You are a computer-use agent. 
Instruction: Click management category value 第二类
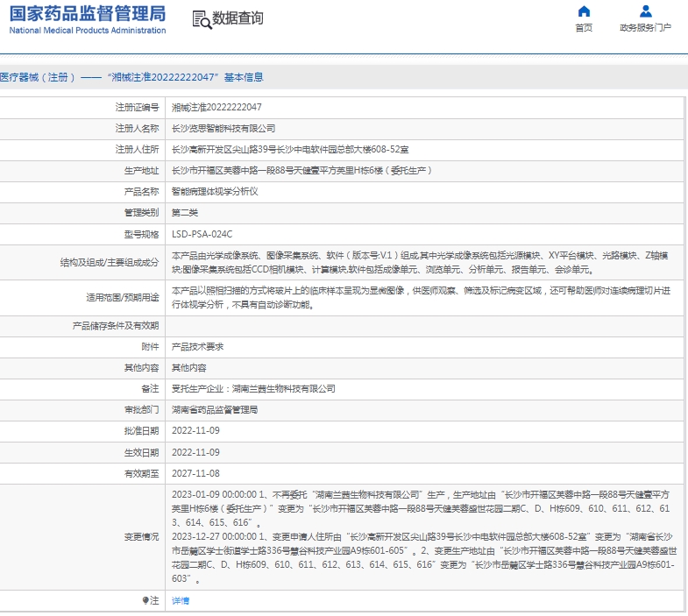[185, 213]
